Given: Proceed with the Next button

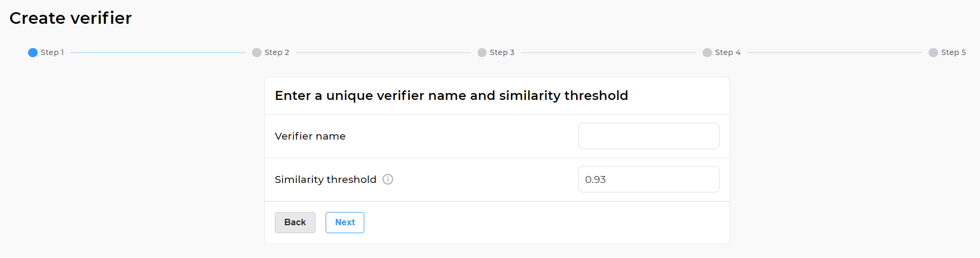Looking at the screenshot, I should coord(345,223).
